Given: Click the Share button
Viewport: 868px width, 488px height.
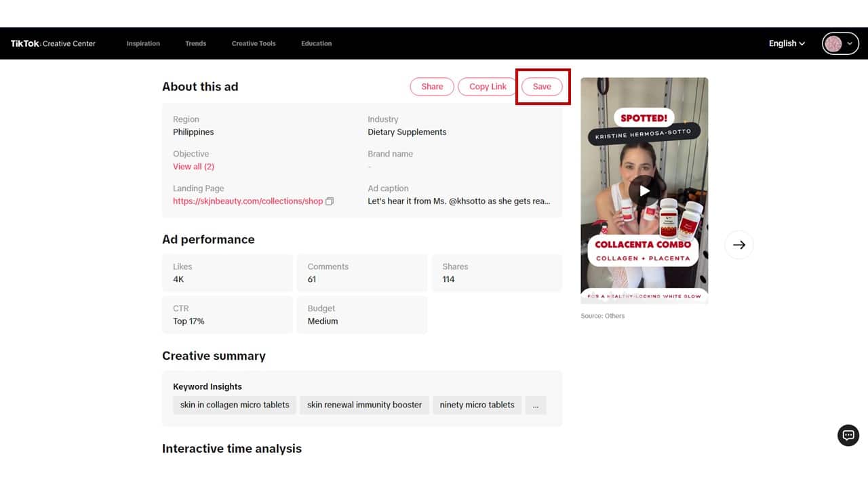Looking at the screenshot, I should tap(432, 87).
